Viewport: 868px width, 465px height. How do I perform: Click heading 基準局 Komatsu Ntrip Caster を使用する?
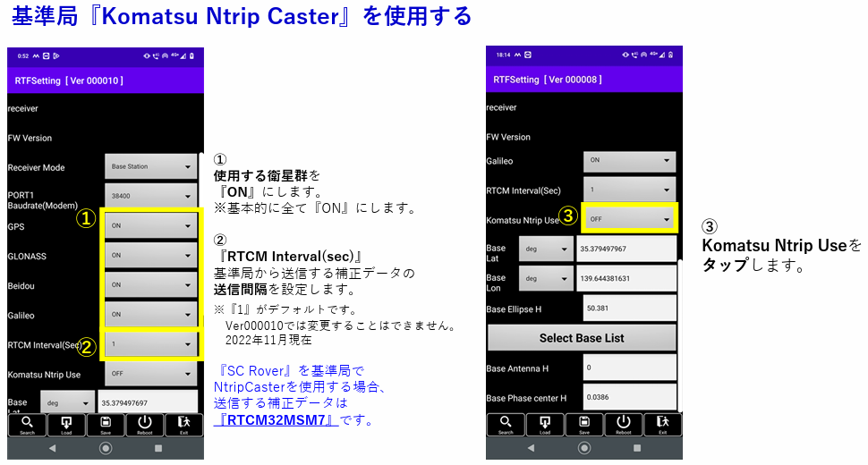pyautogui.click(x=242, y=16)
